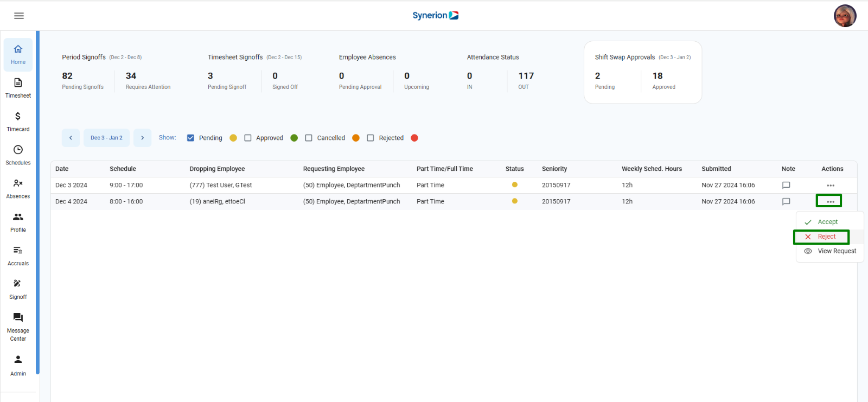Open the user profile avatar

(845, 16)
